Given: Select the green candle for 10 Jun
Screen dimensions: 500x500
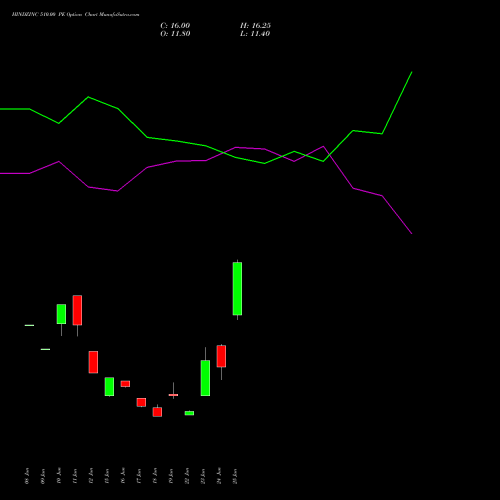Looking at the screenshot, I should [61, 314].
